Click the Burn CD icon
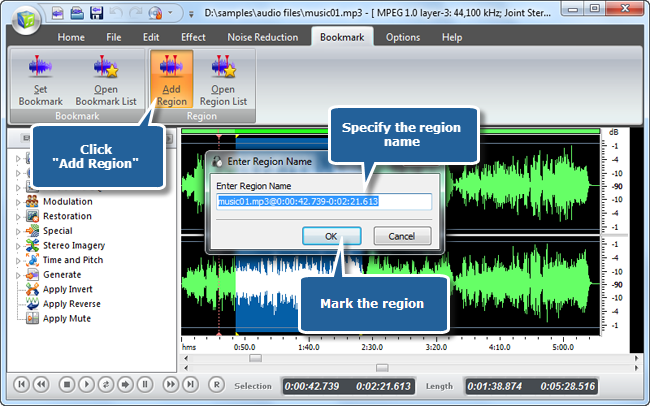650x406 pixels. [155, 13]
